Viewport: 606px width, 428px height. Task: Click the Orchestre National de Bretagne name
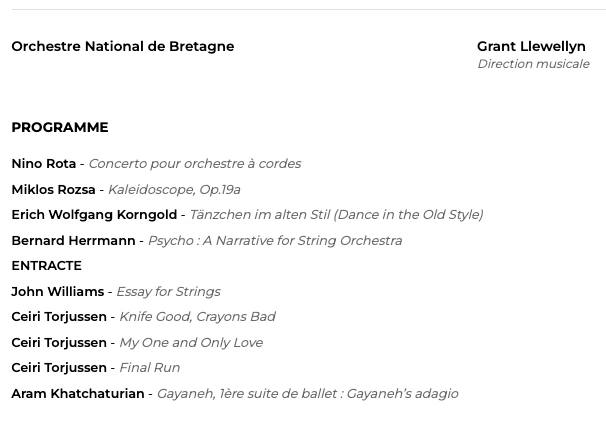coord(122,46)
